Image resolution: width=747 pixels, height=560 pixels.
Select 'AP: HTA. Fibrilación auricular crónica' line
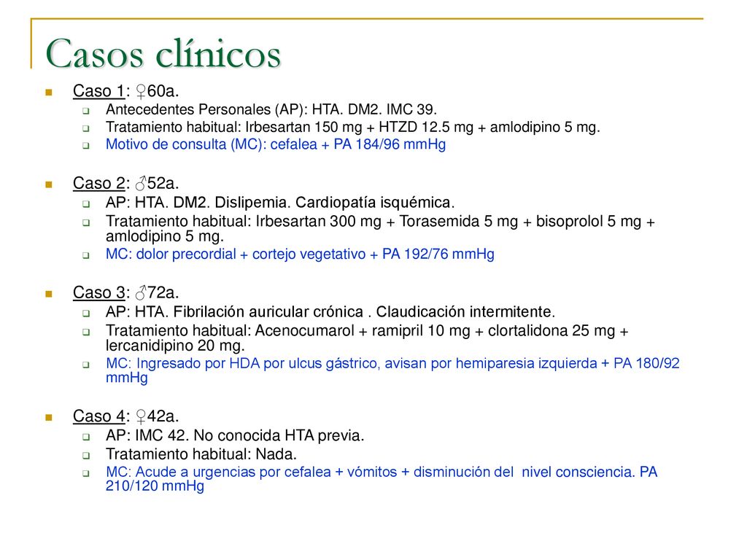coord(330,312)
